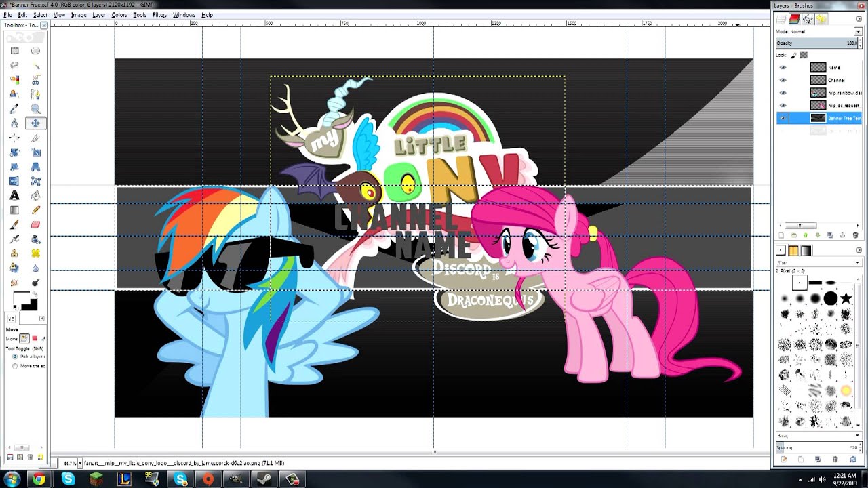Toggle lock alpha channel checker icon
The width and height of the screenshot is (868, 488).
click(x=804, y=55)
